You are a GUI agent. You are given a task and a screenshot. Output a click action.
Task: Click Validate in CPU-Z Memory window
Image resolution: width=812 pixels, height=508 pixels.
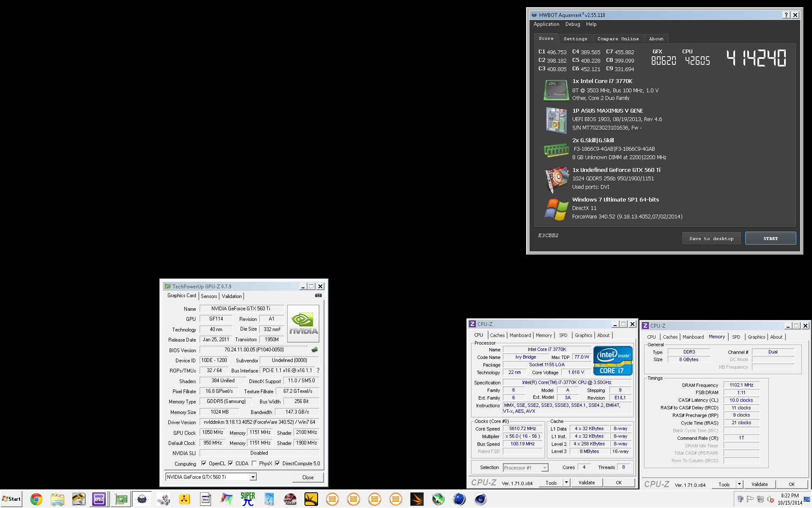(x=760, y=484)
